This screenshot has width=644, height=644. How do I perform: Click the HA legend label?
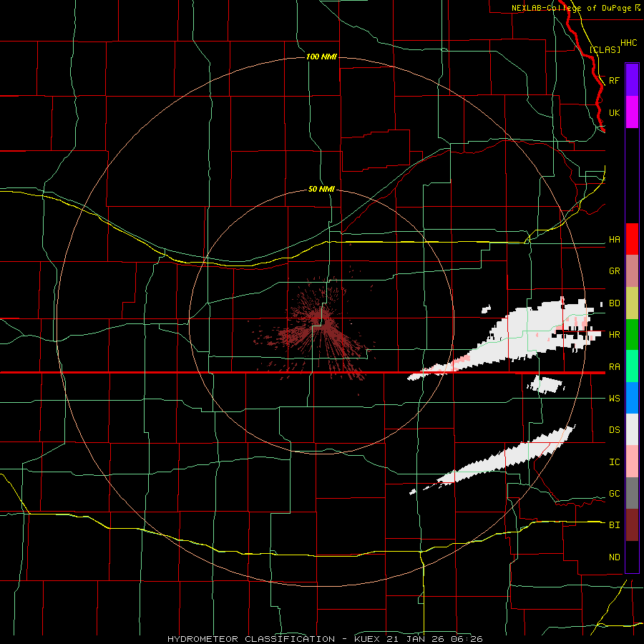pos(615,240)
